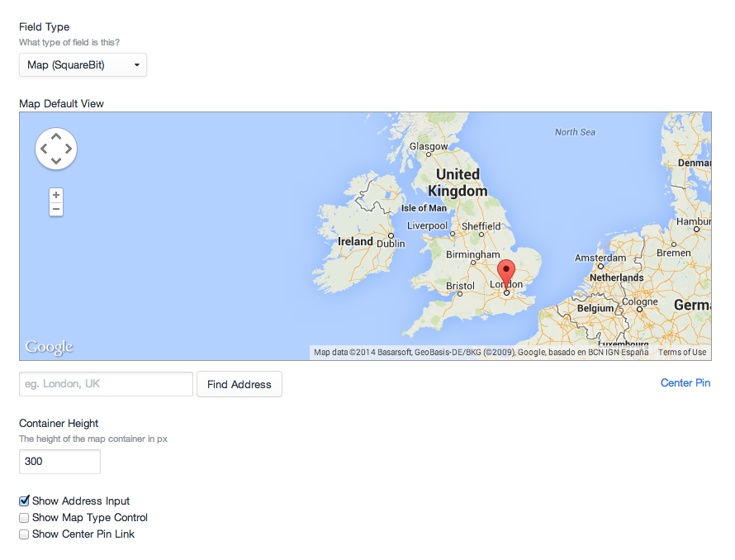Uncheck Show Address Input

(24, 501)
